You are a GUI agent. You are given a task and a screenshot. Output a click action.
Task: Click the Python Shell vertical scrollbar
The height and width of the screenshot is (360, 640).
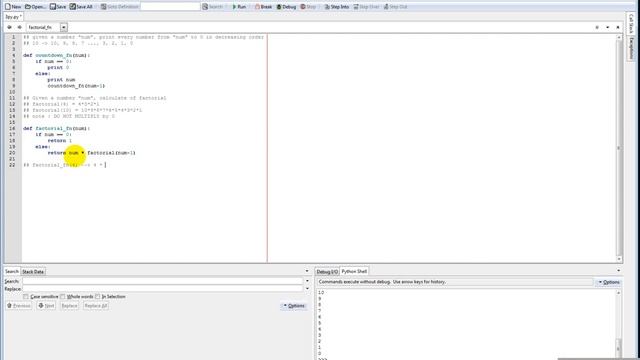coord(618,326)
